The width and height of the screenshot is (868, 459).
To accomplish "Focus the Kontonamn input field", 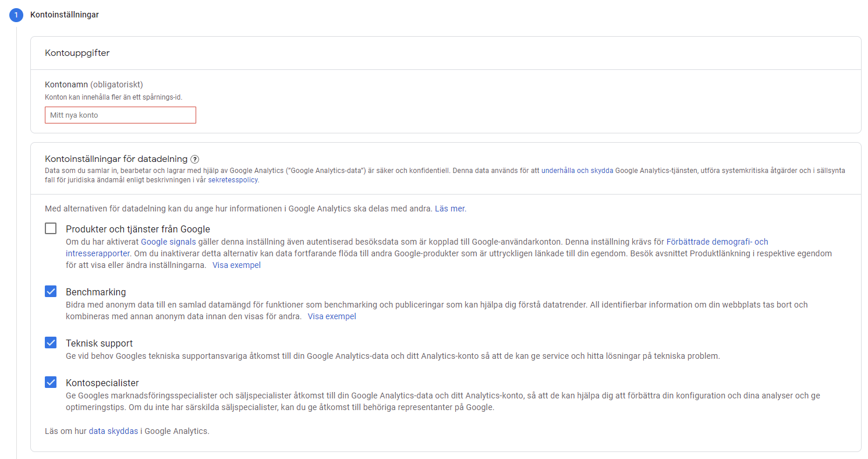I will coord(121,115).
